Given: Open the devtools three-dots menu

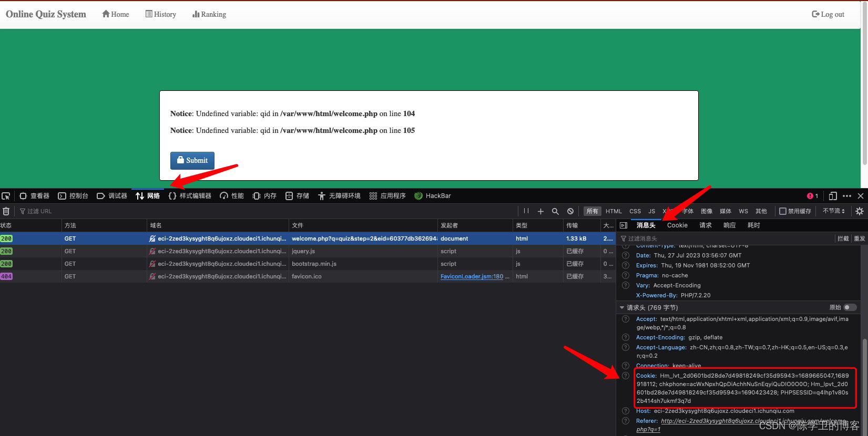Looking at the screenshot, I should tap(846, 196).
